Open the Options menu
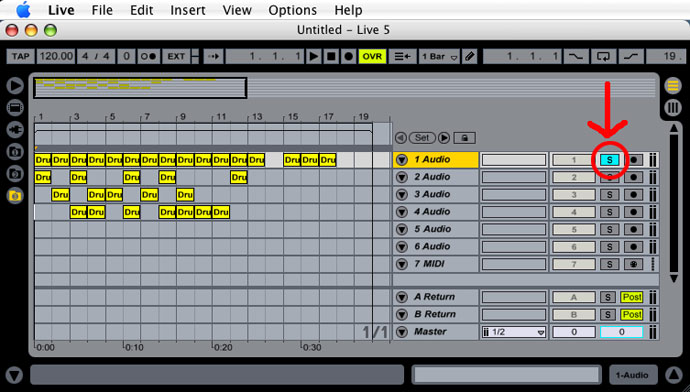690x392 pixels. [x=293, y=10]
